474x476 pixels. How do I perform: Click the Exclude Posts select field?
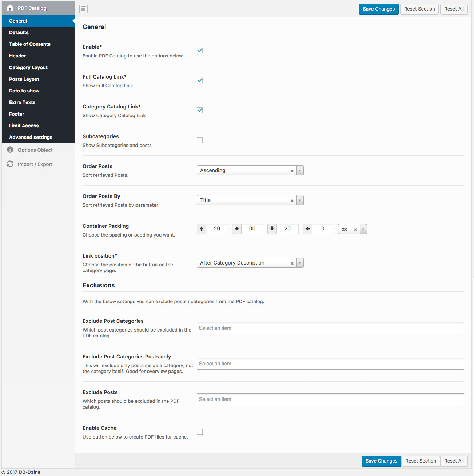[x=330, y=399]
